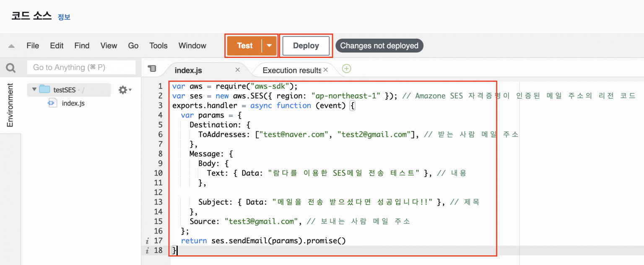Click the search magnifier icon
The image size is (644, 265).
coord(10,67)
